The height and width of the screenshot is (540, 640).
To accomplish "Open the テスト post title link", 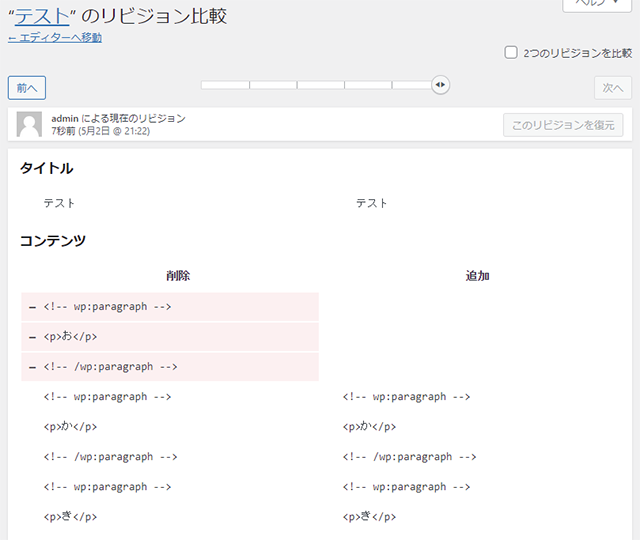I will coord(42,16).
